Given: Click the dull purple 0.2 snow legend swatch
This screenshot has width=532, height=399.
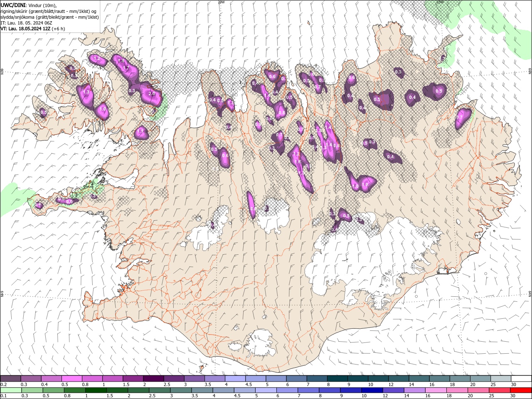Looking at the screenshot, I should point(10,379).
